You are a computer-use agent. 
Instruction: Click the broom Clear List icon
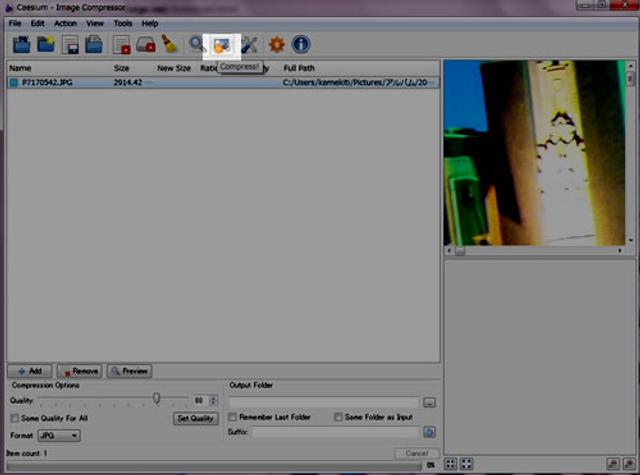tap(170, 45)
